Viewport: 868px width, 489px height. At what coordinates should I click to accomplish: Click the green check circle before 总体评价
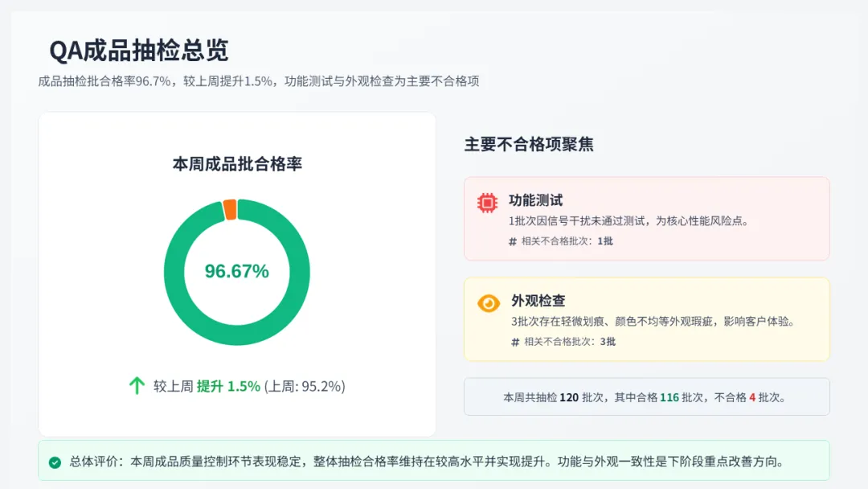pos(55,462)
